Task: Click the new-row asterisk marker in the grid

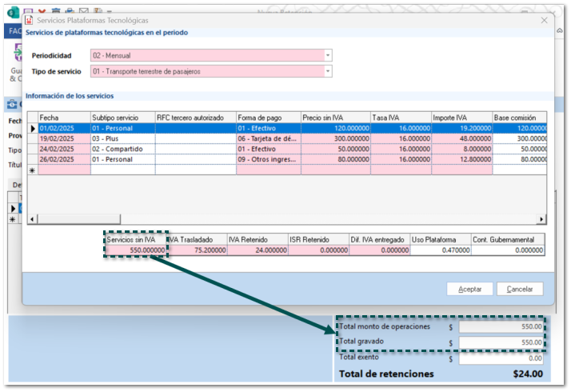Action: coord(32,170)
